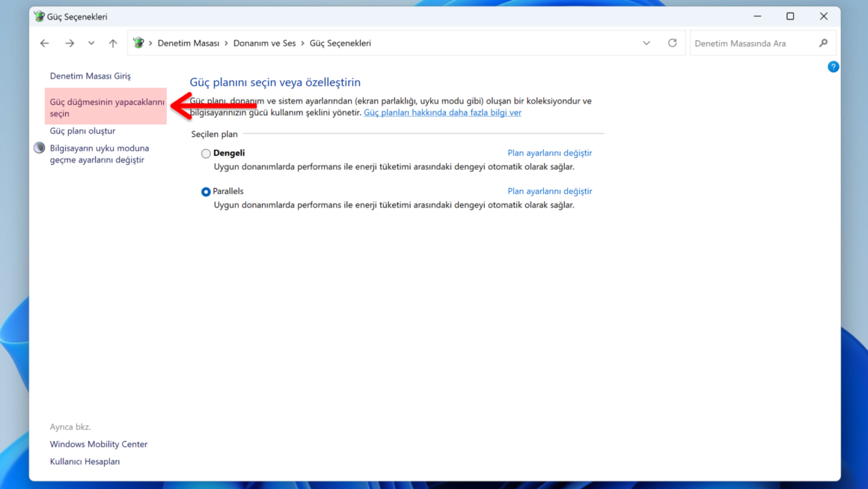Open Denetim Masası Giriş link

(91, 76)
